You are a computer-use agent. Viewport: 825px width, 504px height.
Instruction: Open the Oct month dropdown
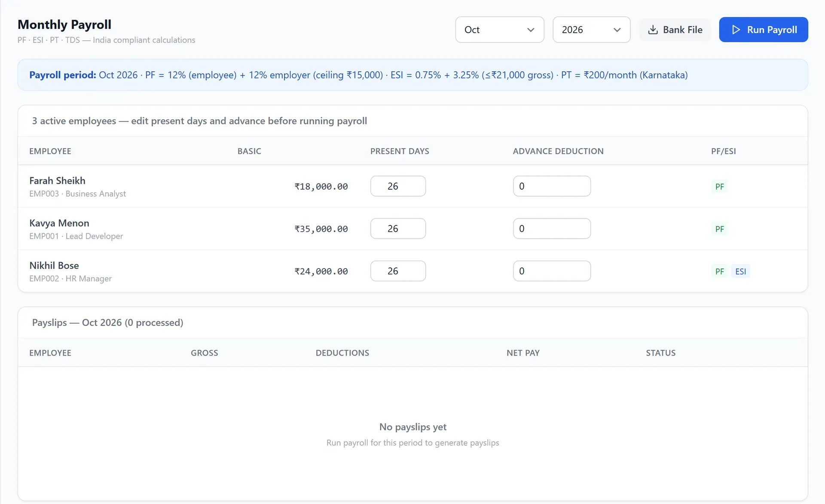pos(500,30)
